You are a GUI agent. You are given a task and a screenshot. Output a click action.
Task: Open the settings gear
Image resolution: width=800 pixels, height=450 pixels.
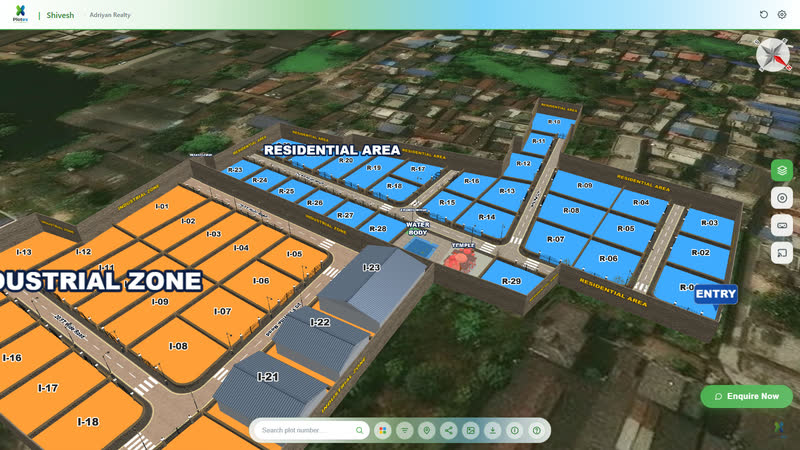point(782,15)
